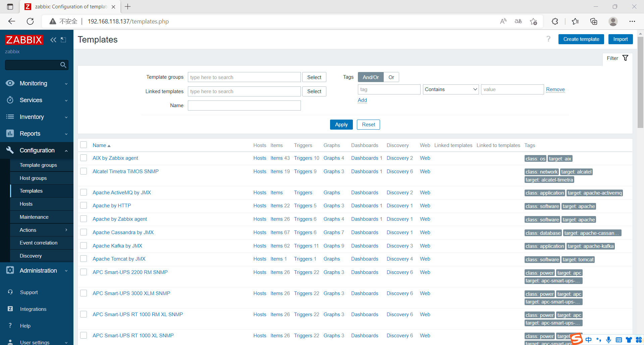Viewport: 644px width, 345px height.
Task: Click the Import button
Action: coord(621,39)
